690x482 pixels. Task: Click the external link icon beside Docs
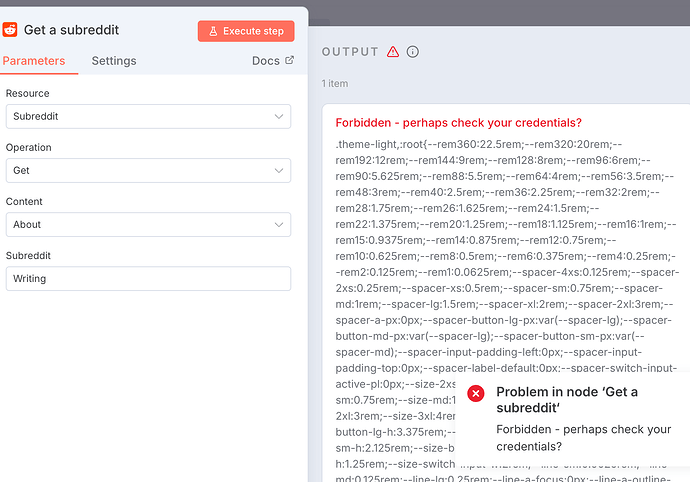(290, 61)
